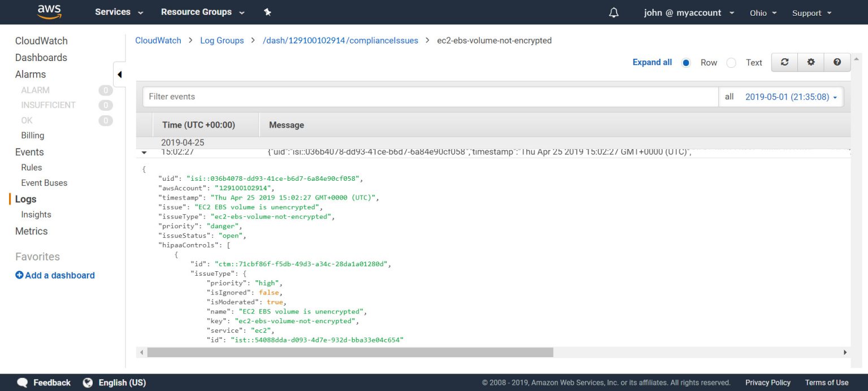868x391 pixels.
Task: Click the plus icon beside Add a dashboard
Action: click(x=19, y=275)
